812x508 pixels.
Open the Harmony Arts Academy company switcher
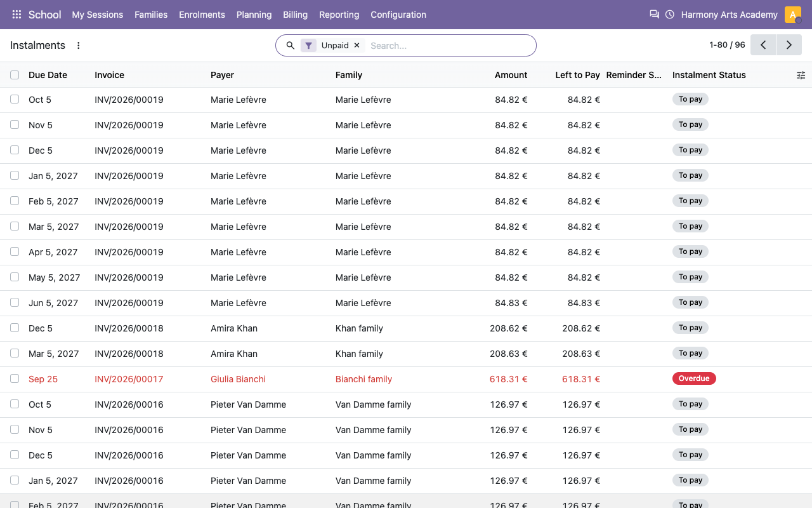click(729, 15)
